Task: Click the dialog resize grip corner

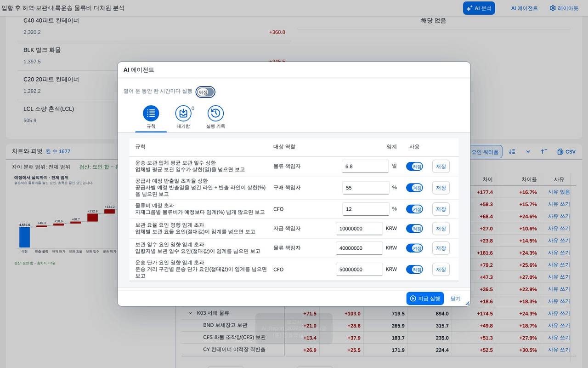Action: [467, 303]
